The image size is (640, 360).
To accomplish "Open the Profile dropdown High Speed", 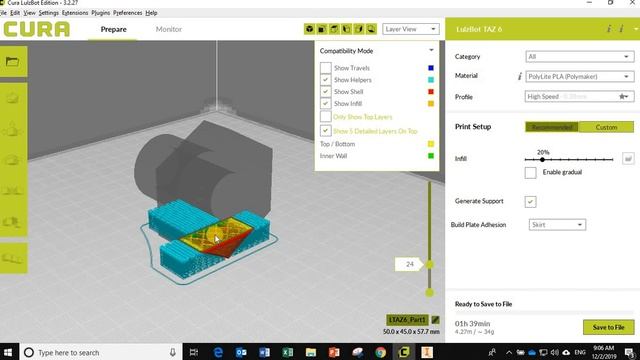I will pyautogui.click(x=580, y=96).
